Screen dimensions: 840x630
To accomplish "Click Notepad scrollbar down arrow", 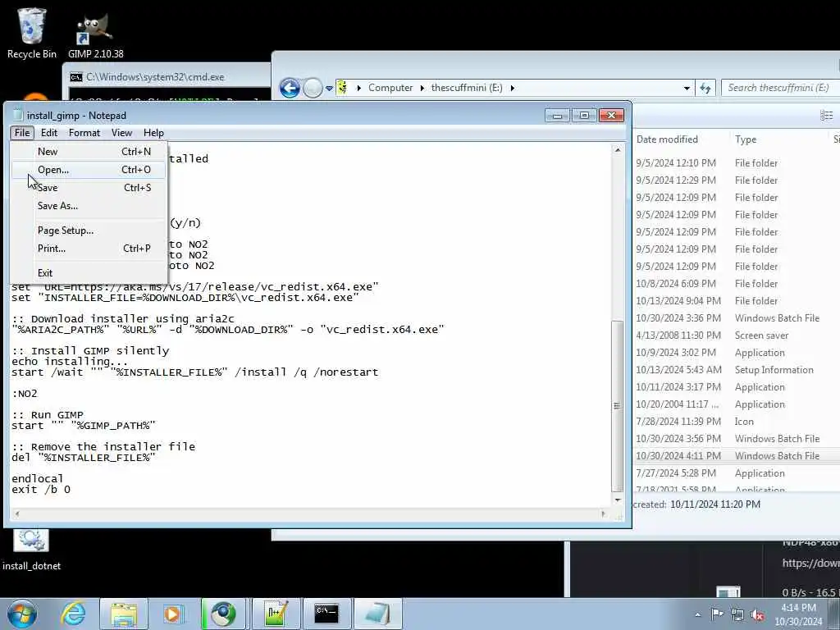I will tap(617, 500).
